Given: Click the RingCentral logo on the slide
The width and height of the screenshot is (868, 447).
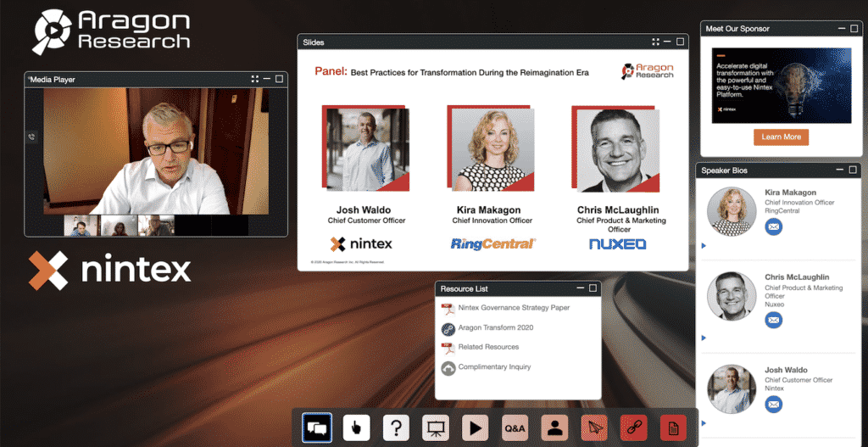Looking at the screenshot, I should pyautogui.click(x=493, y=243).
